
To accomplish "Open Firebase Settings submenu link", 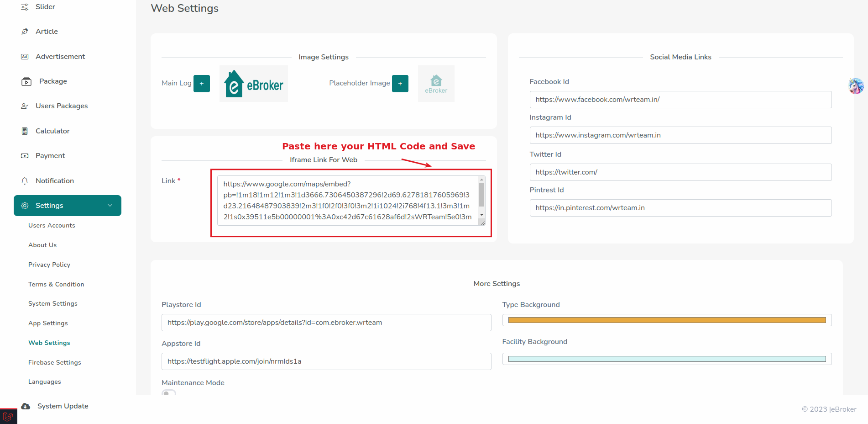I will (55, 363).
